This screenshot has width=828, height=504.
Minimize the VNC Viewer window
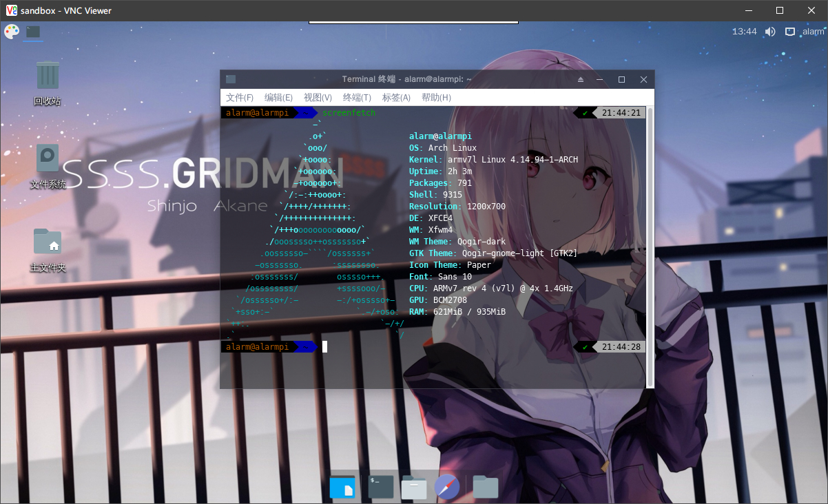pos(748,10)
